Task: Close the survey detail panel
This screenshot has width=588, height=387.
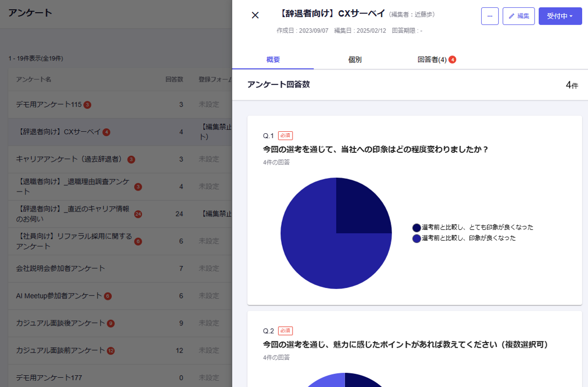Action: [255, 15]
